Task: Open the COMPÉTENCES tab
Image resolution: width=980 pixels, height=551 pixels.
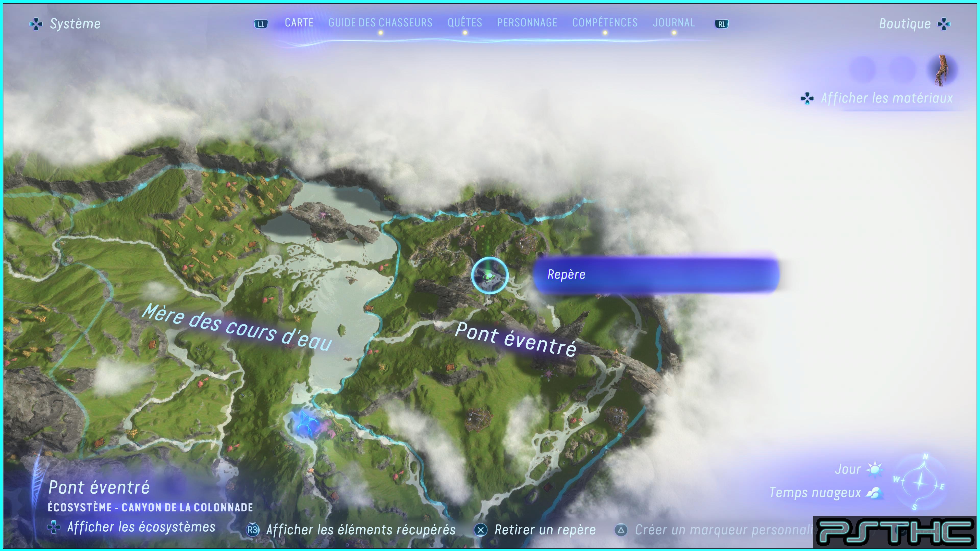Action: point(605,23)
